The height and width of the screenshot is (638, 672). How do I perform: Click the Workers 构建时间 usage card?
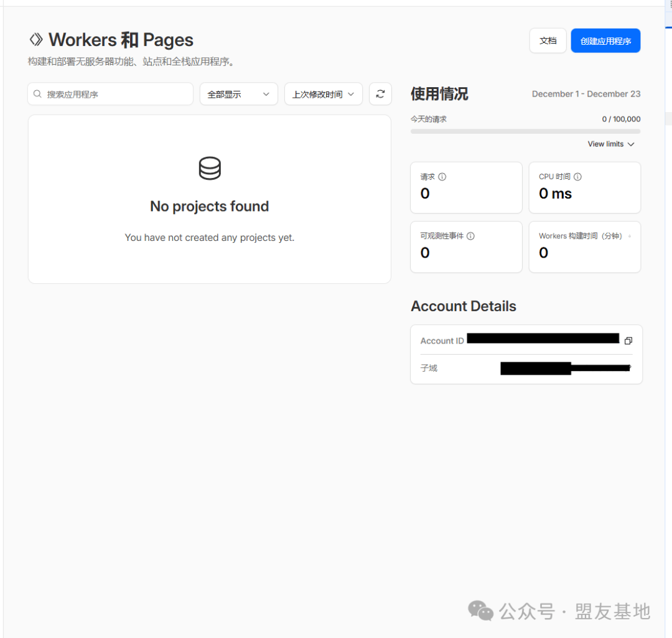point(584,247)
